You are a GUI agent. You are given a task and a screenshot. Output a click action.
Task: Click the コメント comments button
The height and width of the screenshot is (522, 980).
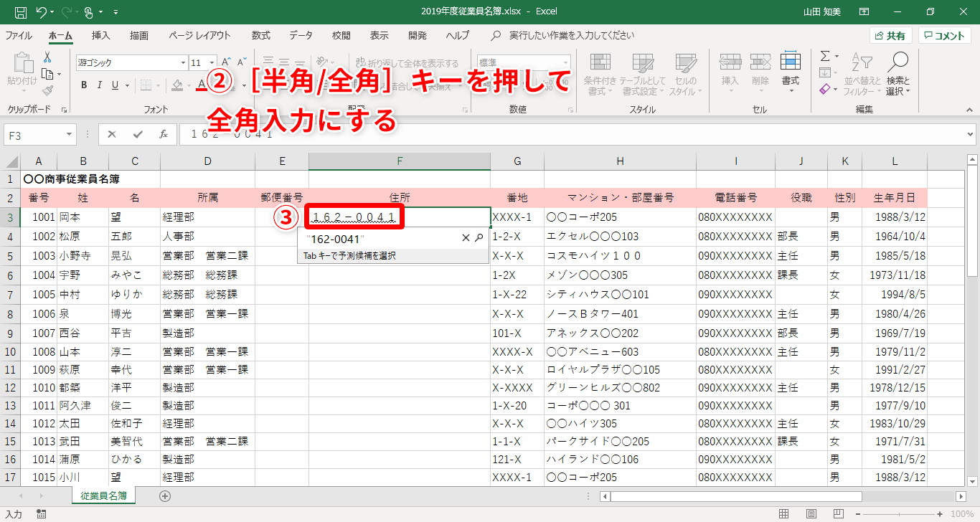coord(944,36)
